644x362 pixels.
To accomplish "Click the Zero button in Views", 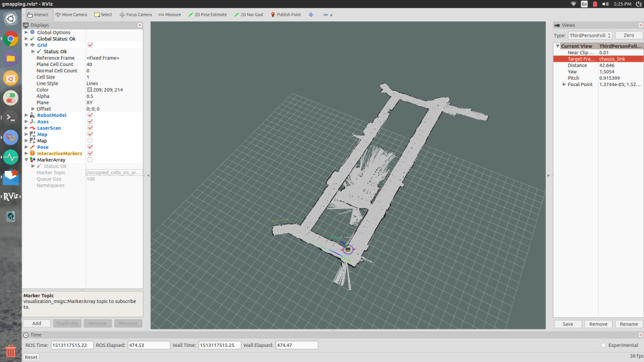I will (628, 35).
